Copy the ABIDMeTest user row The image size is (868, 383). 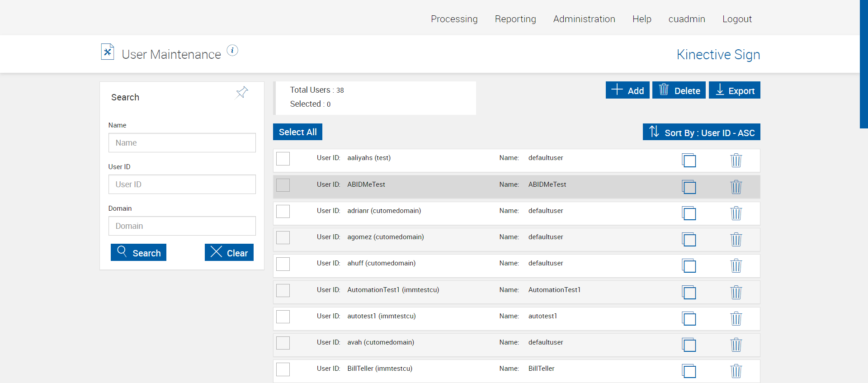[689, 187]
